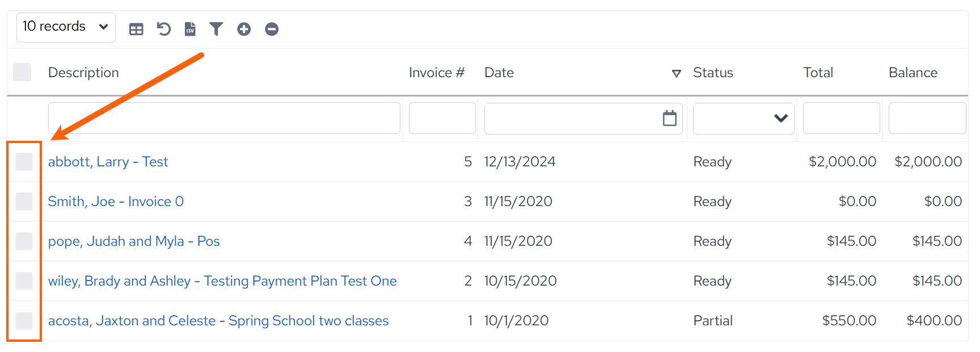Image resolution: width=980 pixels, height=352 pixels.
Task: Click the funnel filter icon
Action: (216, 29)
